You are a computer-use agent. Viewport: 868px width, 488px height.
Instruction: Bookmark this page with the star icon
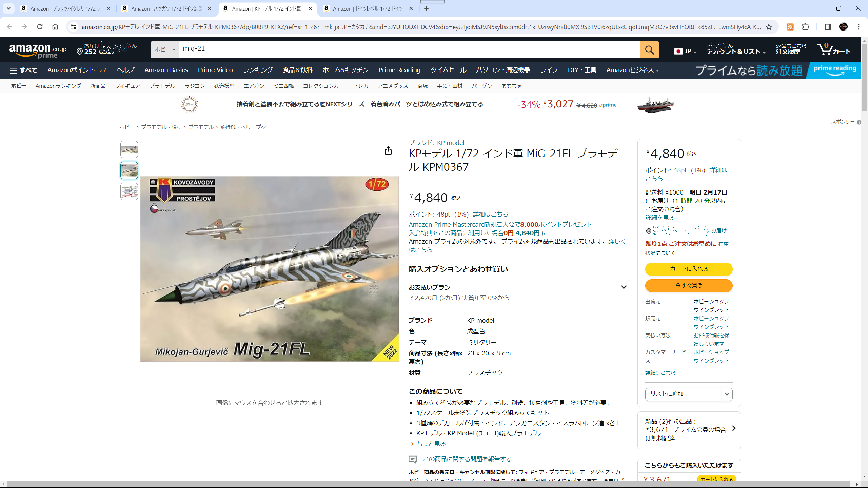pyautogui.click(x=769, y=27)
